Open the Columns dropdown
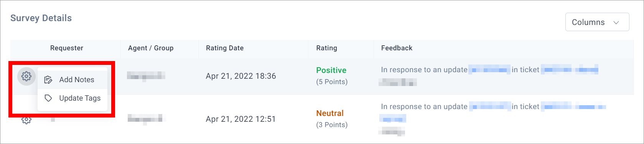 click(597, 22)
